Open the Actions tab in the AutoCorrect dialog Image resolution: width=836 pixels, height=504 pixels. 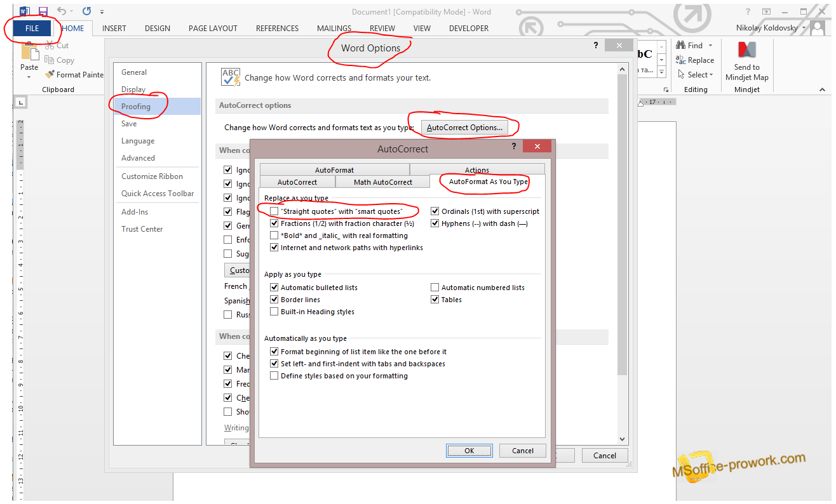coord(477,169)
